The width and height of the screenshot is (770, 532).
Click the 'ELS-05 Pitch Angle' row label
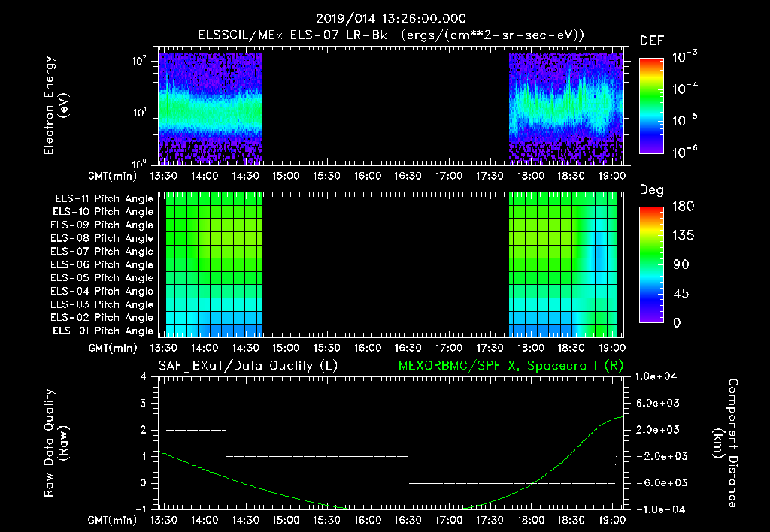[x=102, y=278]
